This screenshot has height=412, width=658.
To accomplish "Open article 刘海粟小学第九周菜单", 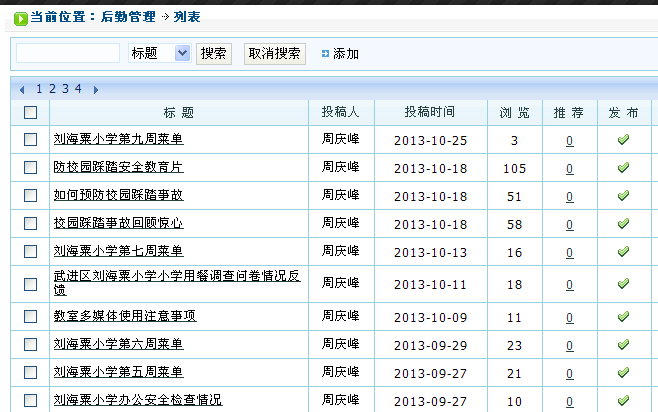I will 118,139.
